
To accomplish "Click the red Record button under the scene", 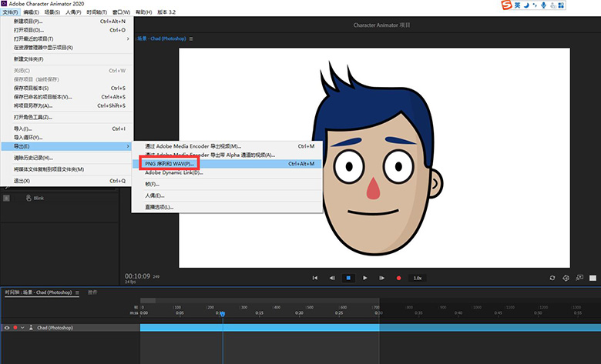I will pos(398,278).
